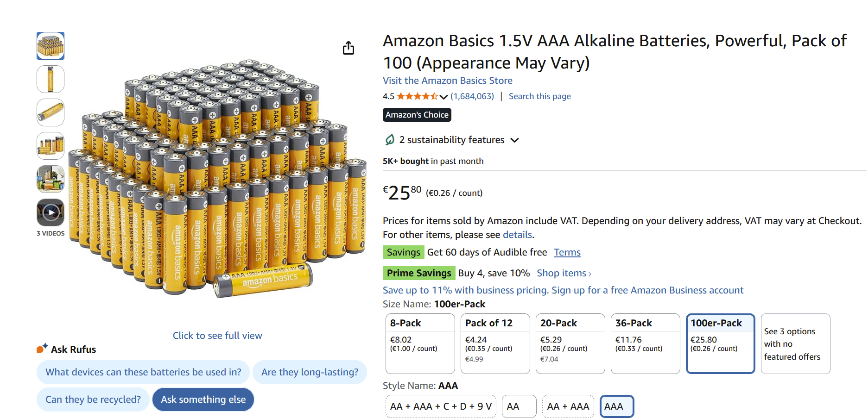Select the 8-Pack size option
Image resolution: width=868 pixels, height=418 pixels.
420,343
